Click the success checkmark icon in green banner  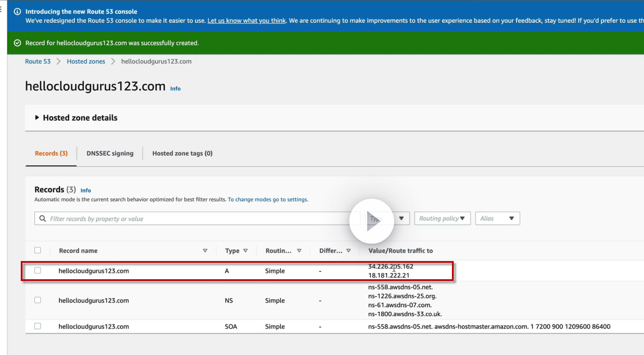tap(17, 43)
